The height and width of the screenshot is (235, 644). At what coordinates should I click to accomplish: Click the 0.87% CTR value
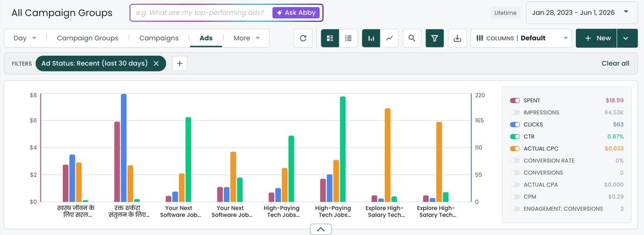click(615, 137)
